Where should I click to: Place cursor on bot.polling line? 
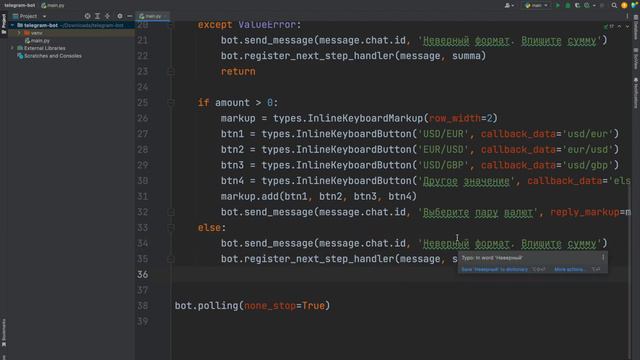point(252,306)
